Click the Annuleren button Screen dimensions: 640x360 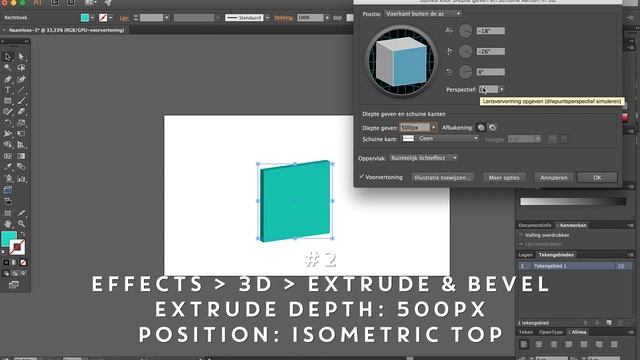[x=553, y=178]
